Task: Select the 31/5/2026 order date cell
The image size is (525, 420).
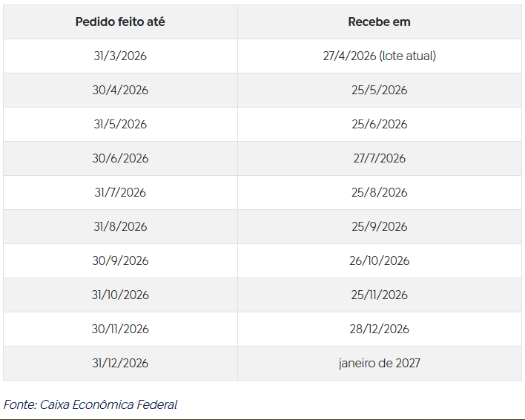Action: (x=120, y=124)
